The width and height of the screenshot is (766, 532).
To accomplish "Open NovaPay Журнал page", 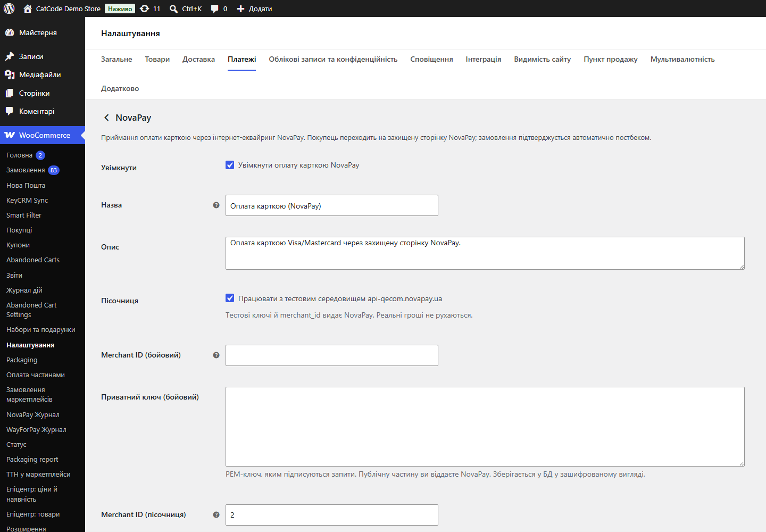I will [33, 414].
